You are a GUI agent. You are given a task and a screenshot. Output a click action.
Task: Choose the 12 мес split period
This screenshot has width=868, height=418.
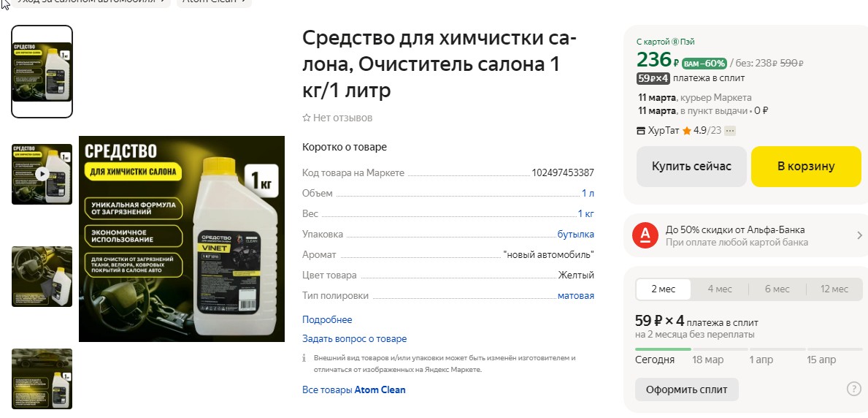pyautogui.click(x=834, y=289)
